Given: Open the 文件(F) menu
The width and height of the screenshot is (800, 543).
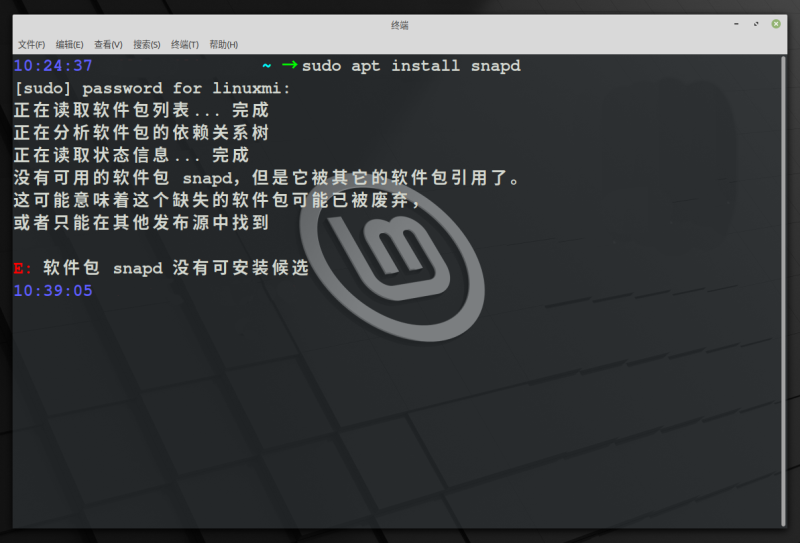Looking at the screenshot, I should 32,44.
